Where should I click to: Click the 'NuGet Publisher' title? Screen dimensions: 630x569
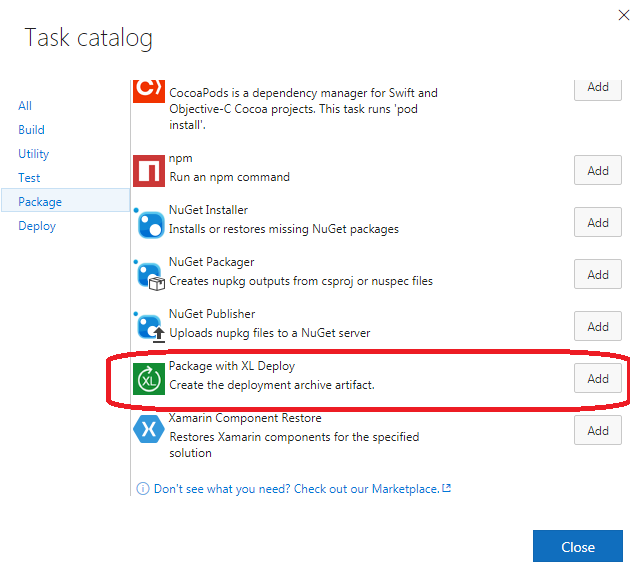point(212,314)
